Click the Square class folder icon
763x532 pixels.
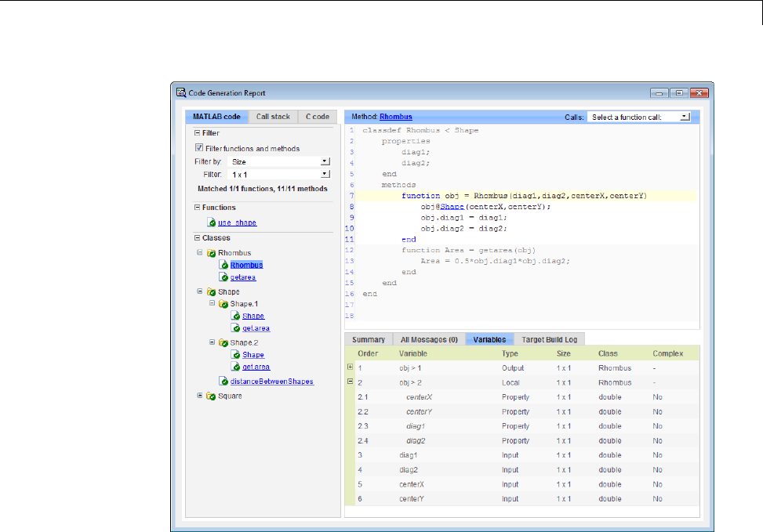211,396
